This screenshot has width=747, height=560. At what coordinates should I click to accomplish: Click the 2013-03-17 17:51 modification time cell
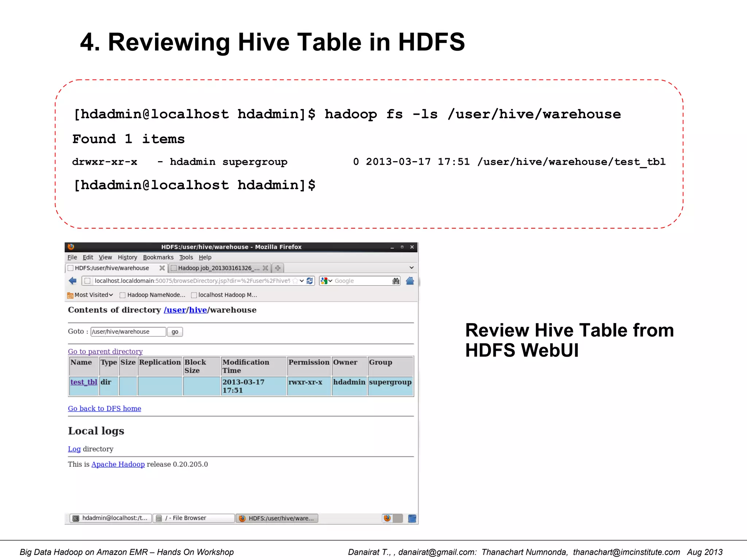click(254, 386)
